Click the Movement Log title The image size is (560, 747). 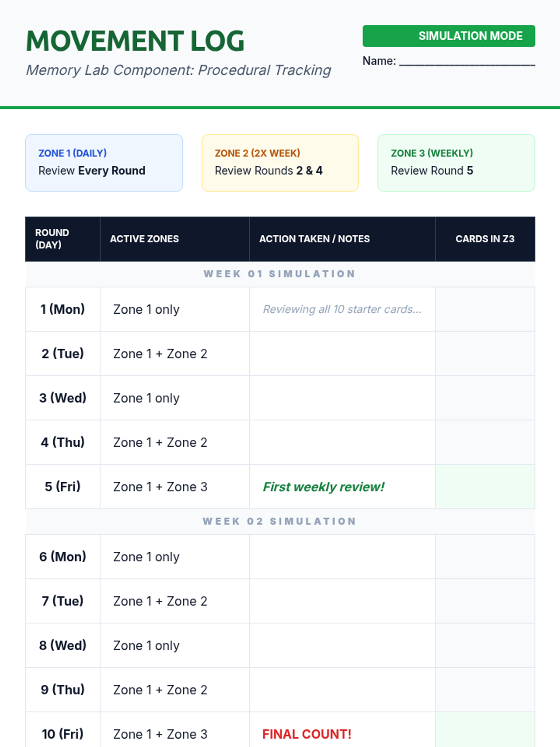tap(135, 41)
